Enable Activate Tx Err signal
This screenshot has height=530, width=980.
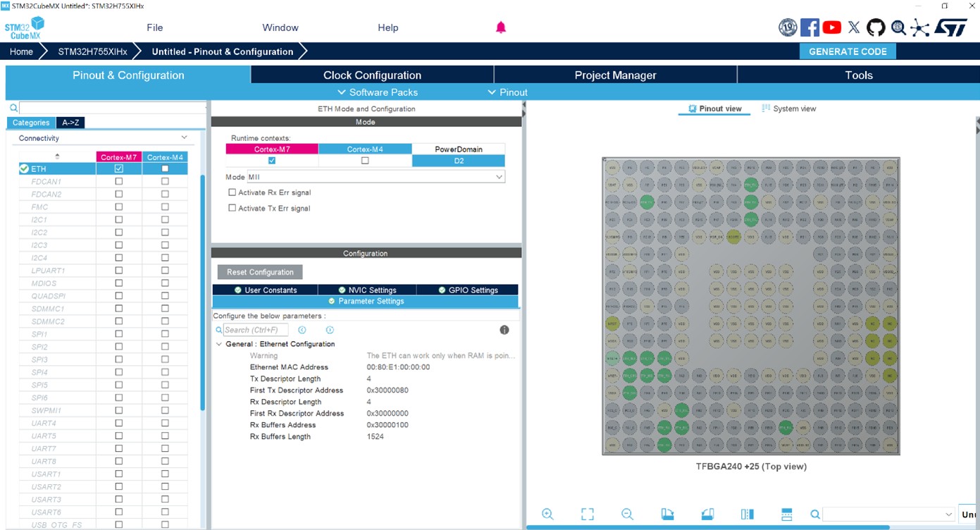click(232, 209)
